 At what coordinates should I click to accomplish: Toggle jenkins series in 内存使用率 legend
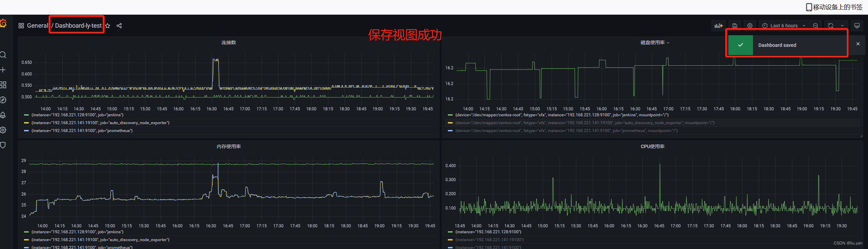click(77, 232)
